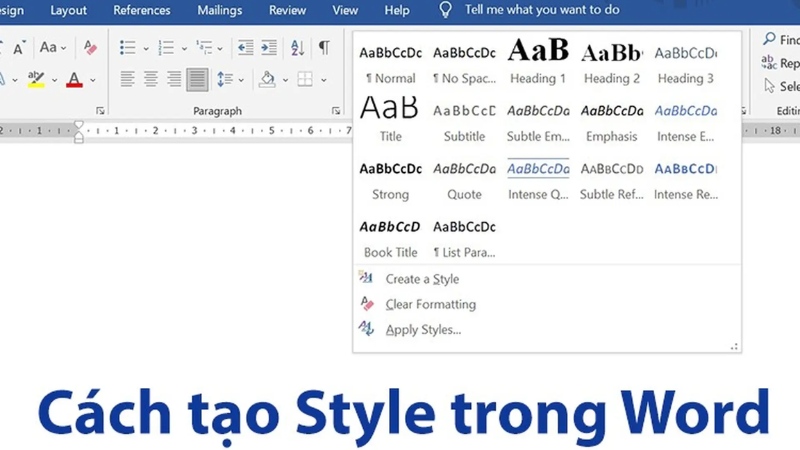Center the paragraph text

pos(151,79)
